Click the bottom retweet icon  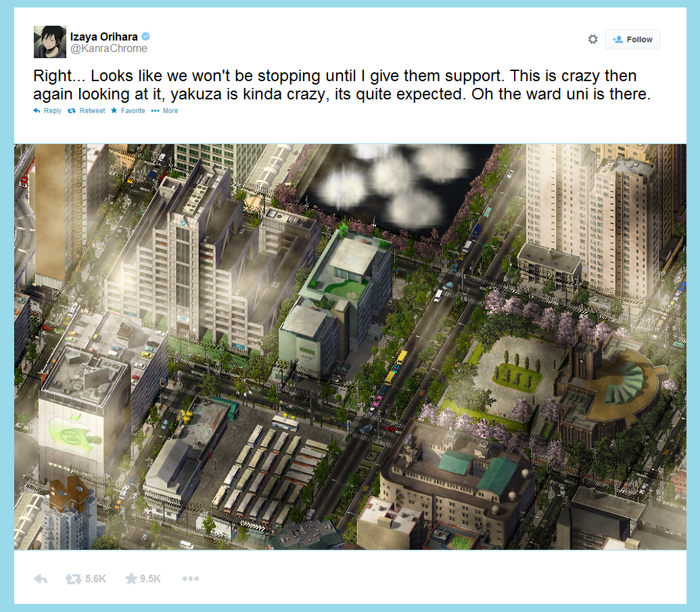point(74,579)
